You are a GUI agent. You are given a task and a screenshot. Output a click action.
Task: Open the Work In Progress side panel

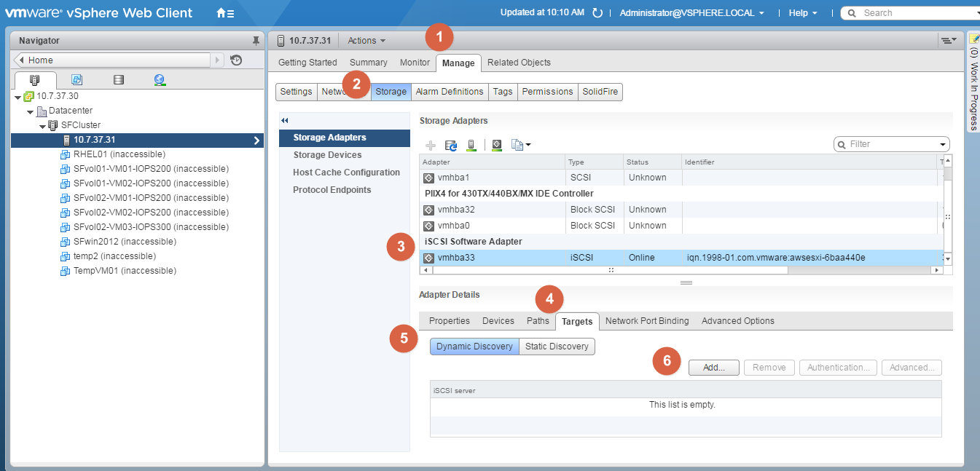(x=973, y=82)
